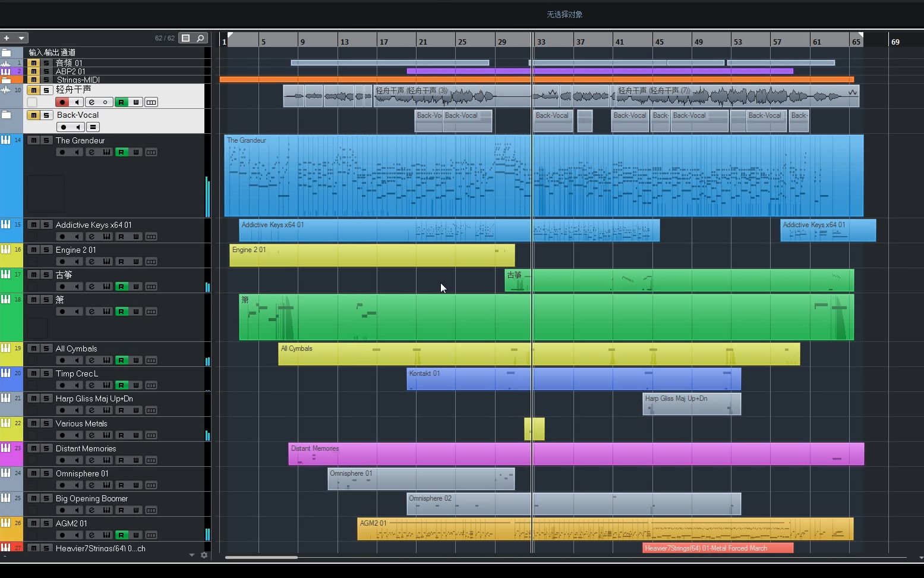Edit instrument for Omnisphere 01 track
This screenshot has height=578, width=924.
coord(106,485)
